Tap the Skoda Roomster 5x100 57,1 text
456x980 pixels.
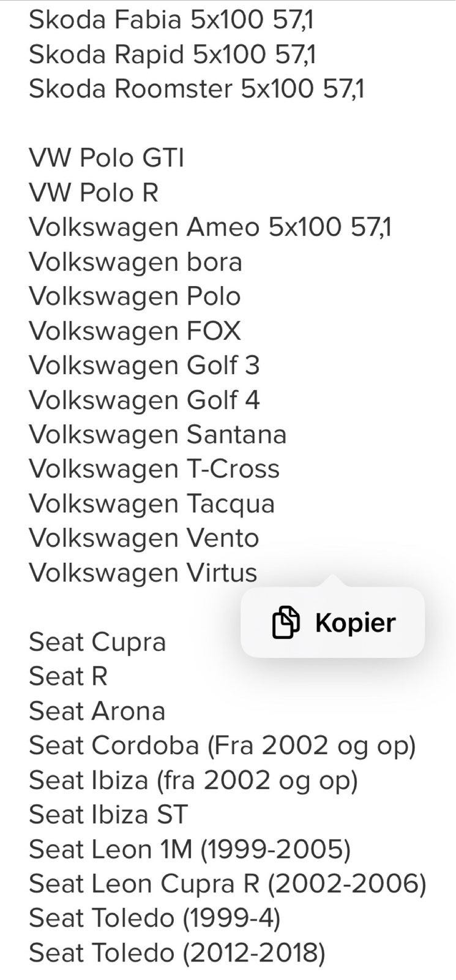tap(196, 89)
